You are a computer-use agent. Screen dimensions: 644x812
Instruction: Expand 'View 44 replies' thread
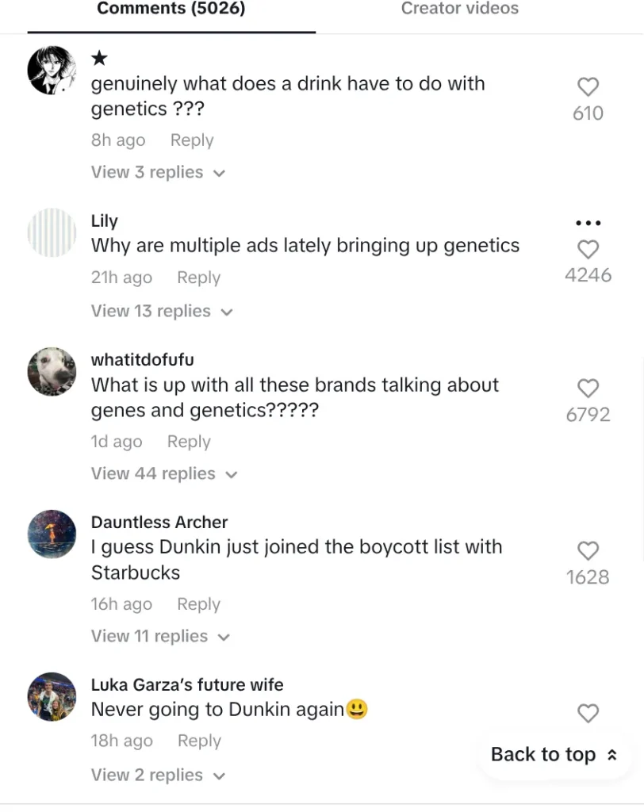(x=164, y=474)
